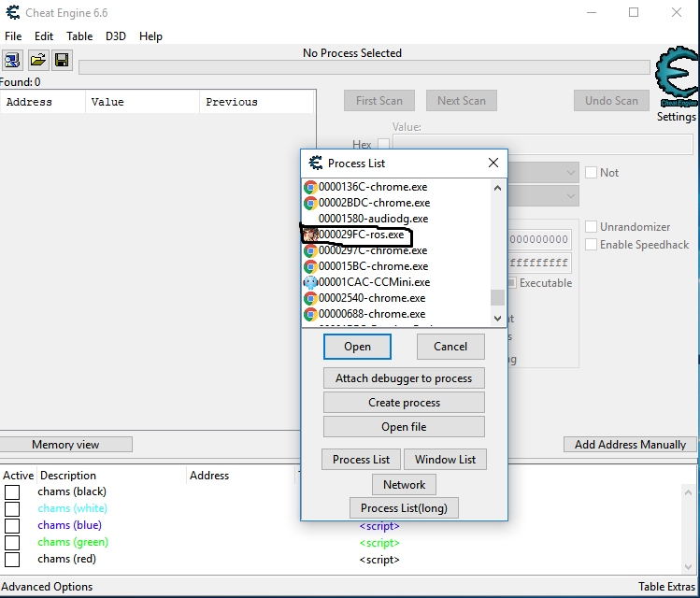Screen dimensions: 700x598
Task: Click the Process List button
Action: (x=361, y=460)
